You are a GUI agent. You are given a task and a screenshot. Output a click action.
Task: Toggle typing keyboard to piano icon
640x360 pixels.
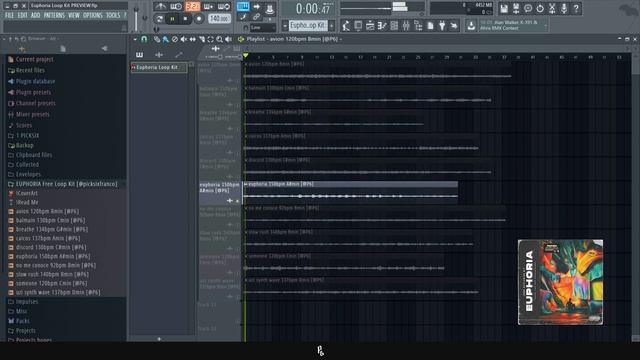pyautogui.click(x=243, y=7)
